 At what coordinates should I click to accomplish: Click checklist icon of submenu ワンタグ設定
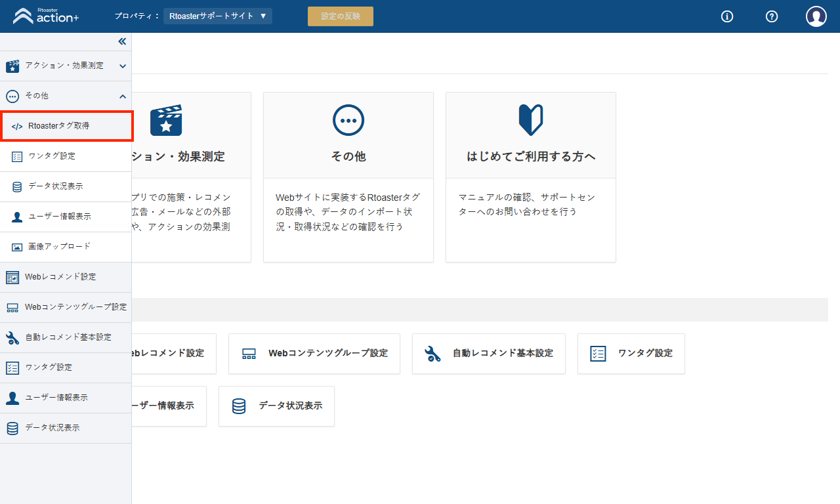(17, 156)
